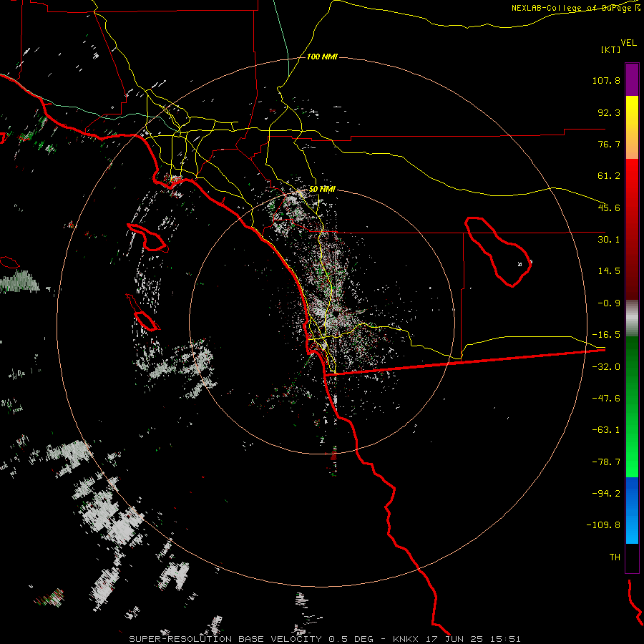Select the 30.1 velocity scale value

click(x=609, y=240)
